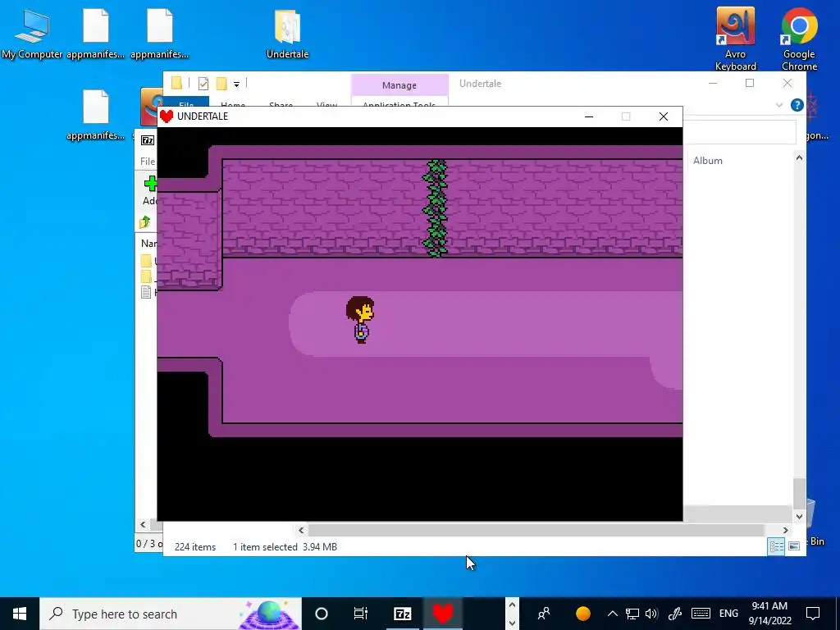Click the ENG language indicator
840x630 pixels.
[728, 614]
